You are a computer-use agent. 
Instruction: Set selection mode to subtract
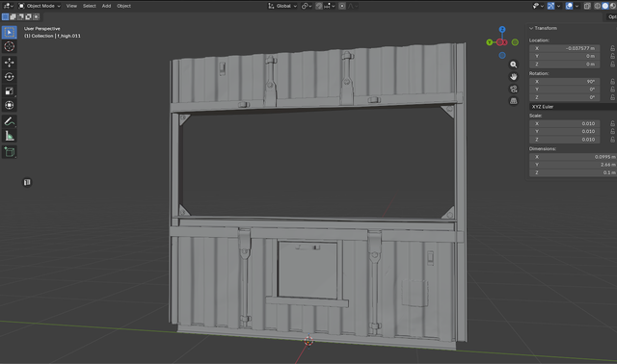click(20, 17)
